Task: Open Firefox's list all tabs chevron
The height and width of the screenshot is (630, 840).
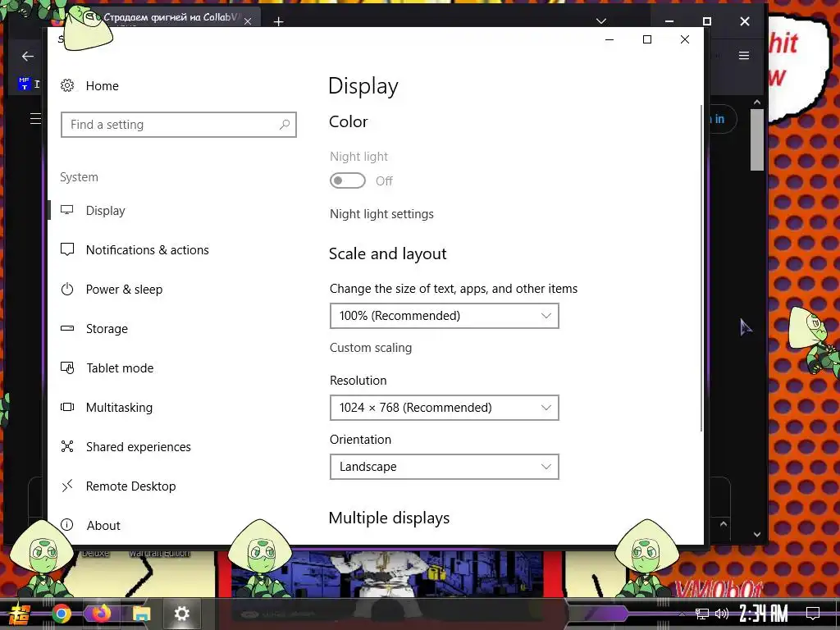Action: pyautogui.click(x=601, y=21)
